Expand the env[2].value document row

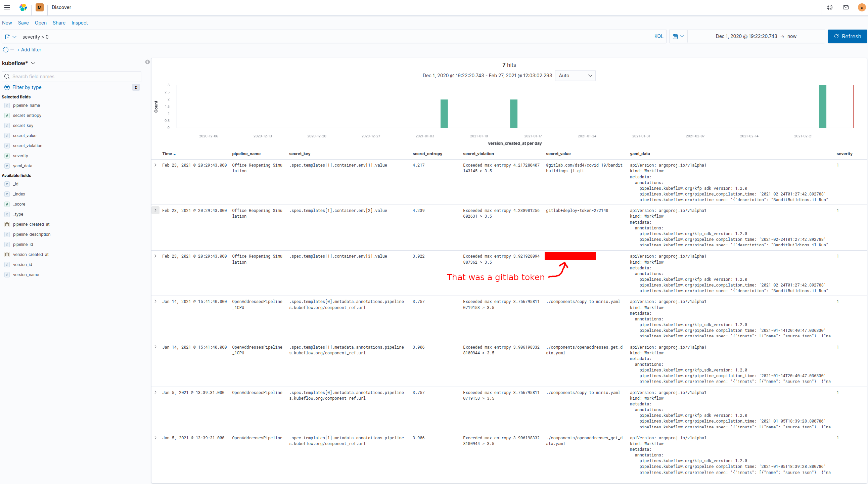[x=155, y=210]
